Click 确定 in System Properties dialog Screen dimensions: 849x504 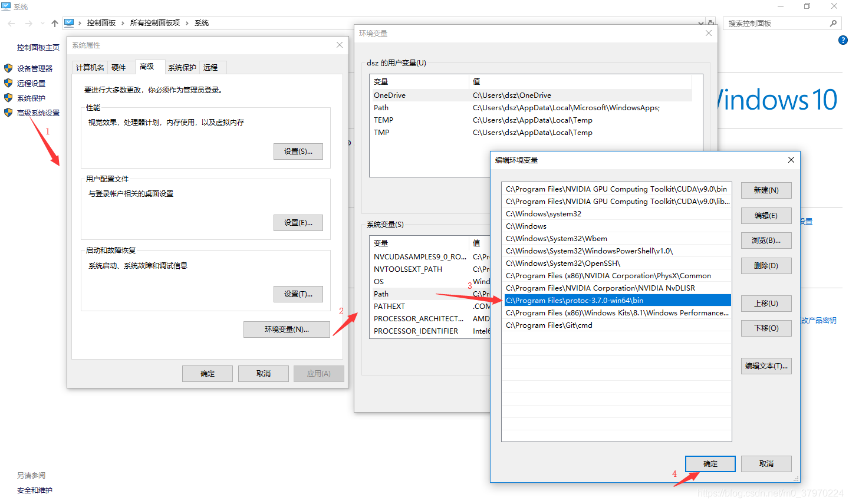(x=208, y=374)
